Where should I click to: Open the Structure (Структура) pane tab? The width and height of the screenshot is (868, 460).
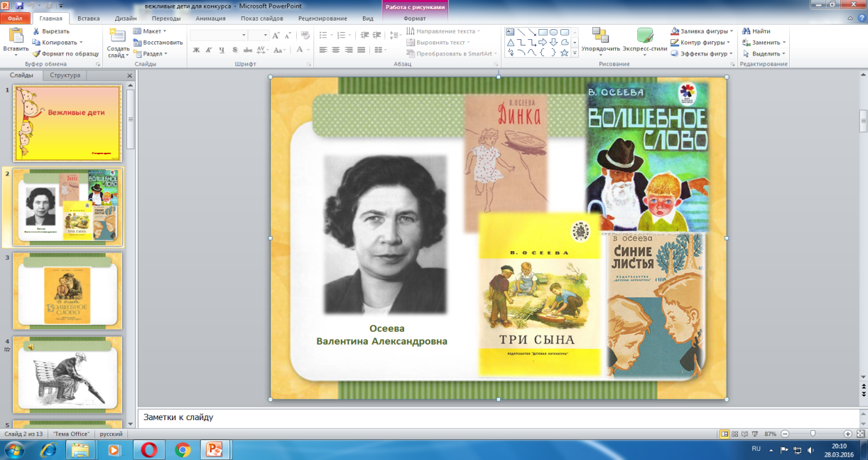tap(65, 75)
